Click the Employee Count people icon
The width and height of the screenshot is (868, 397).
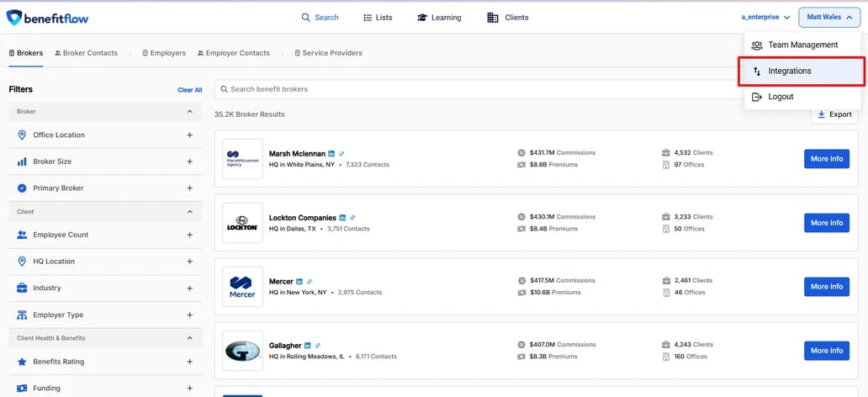coord(22,235)
